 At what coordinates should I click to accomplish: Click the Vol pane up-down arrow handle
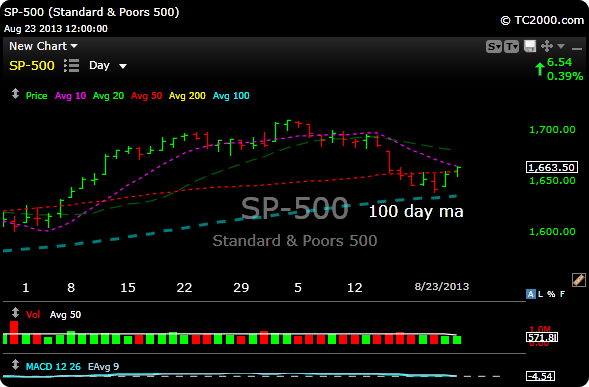[x=15, y=313]
